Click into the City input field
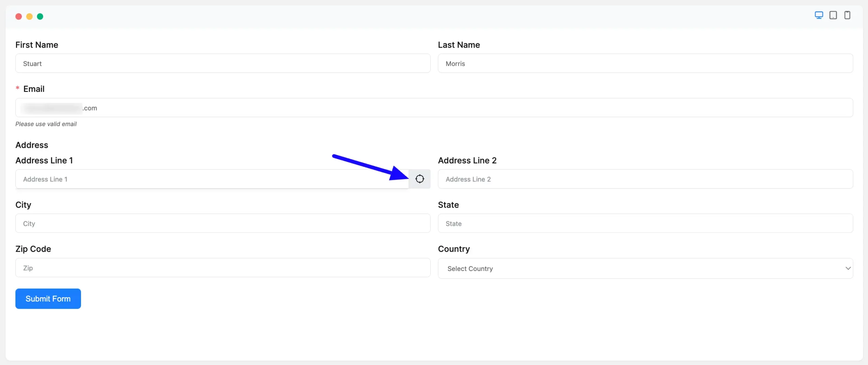This screenshot has height=365, width=868. click(x=223, y=223)
